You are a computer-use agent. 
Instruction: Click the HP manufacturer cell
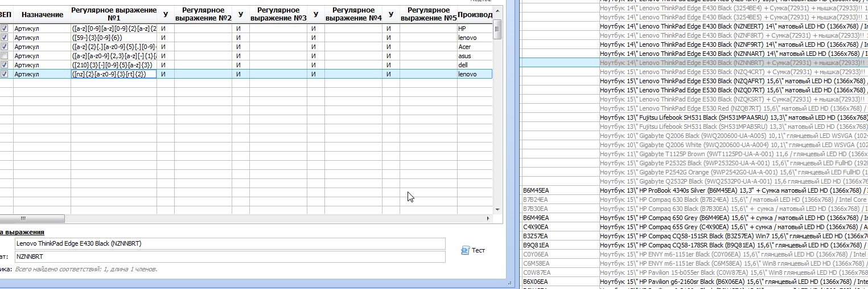(475, 28)
